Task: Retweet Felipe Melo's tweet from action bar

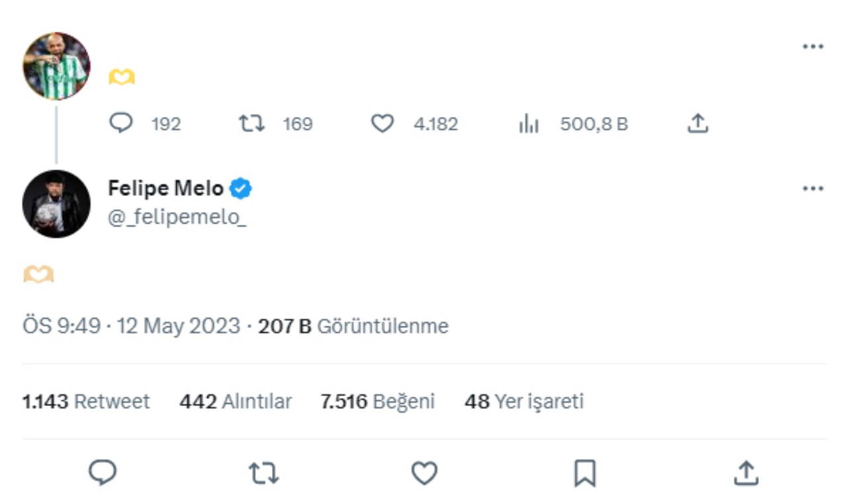Action: (x=263, y=473)
